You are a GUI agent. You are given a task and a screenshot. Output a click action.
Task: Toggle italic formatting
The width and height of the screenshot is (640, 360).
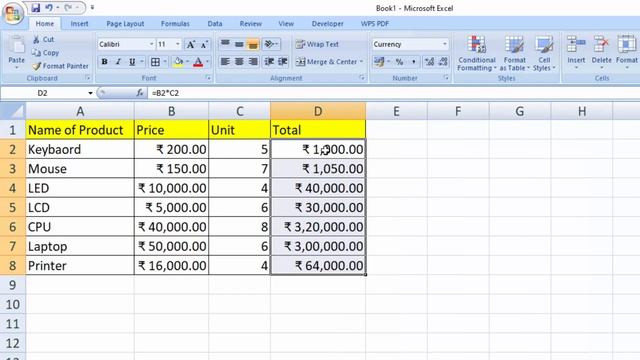pos(118,62)
